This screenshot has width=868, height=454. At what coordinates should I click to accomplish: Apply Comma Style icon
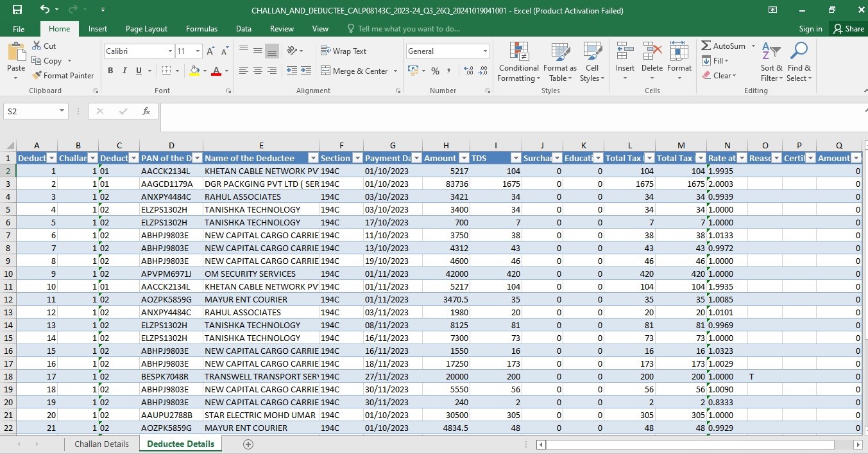click(x=448, y=71)
